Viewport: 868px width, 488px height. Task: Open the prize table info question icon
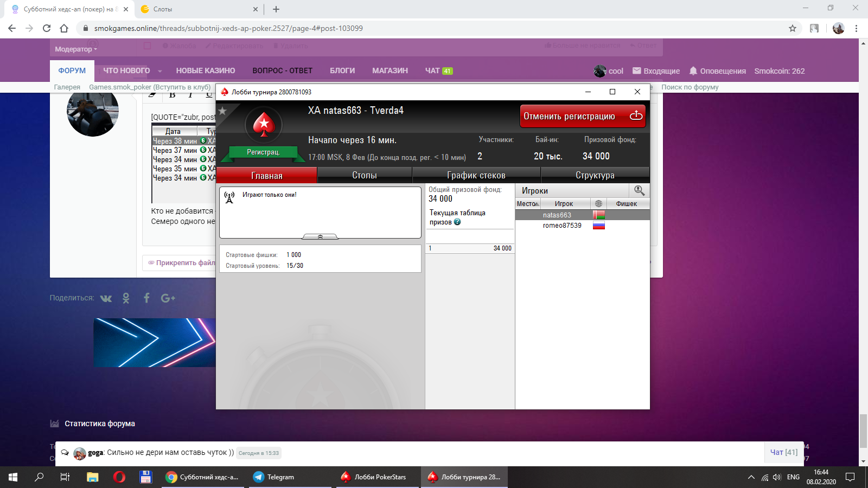click(x=457, y=222)
